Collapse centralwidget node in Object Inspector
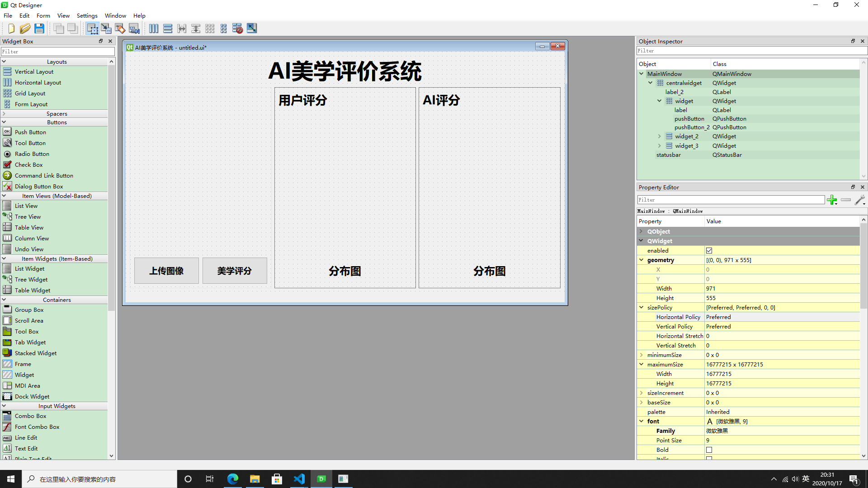 (x=650, y=83)
